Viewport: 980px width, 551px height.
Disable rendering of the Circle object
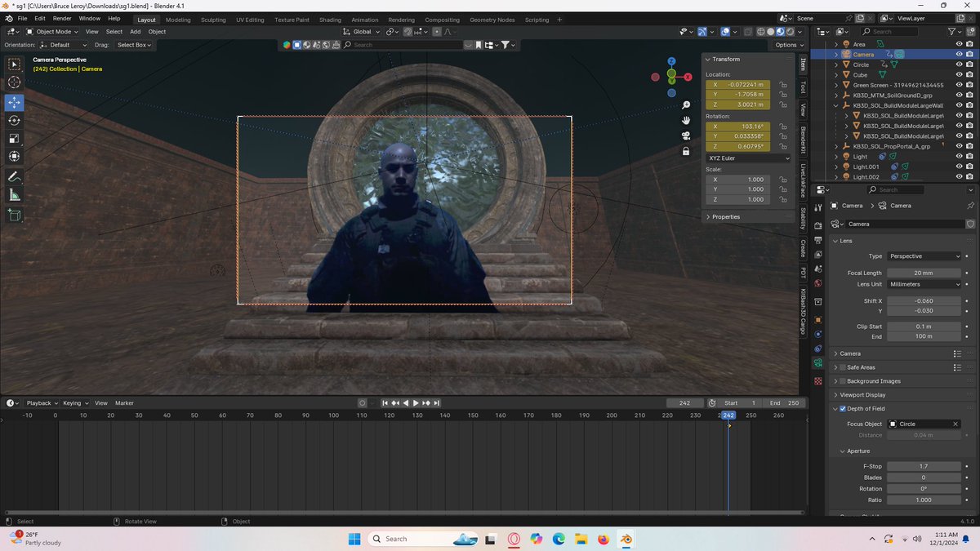coord(969,64)
